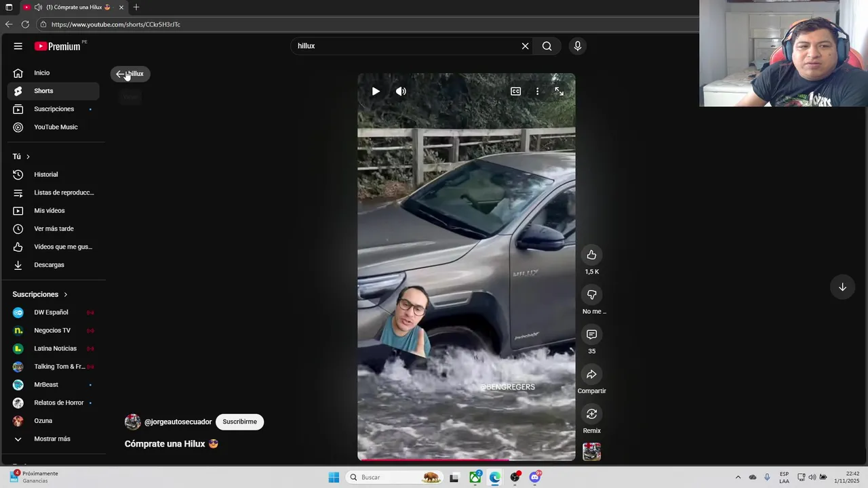Click the taskbar Buscar search box
The image size is (868, 488).
pos(395,477)
